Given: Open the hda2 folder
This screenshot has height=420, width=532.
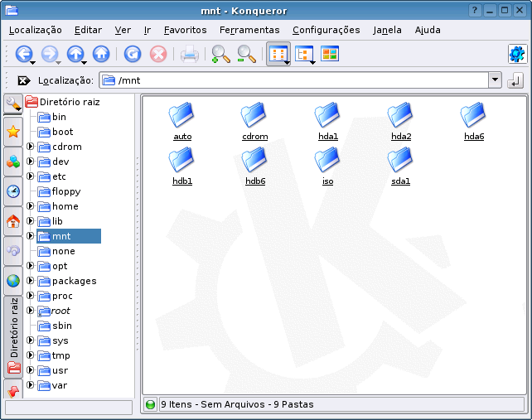Looking at the screenshot, I should tap(401, 121).
